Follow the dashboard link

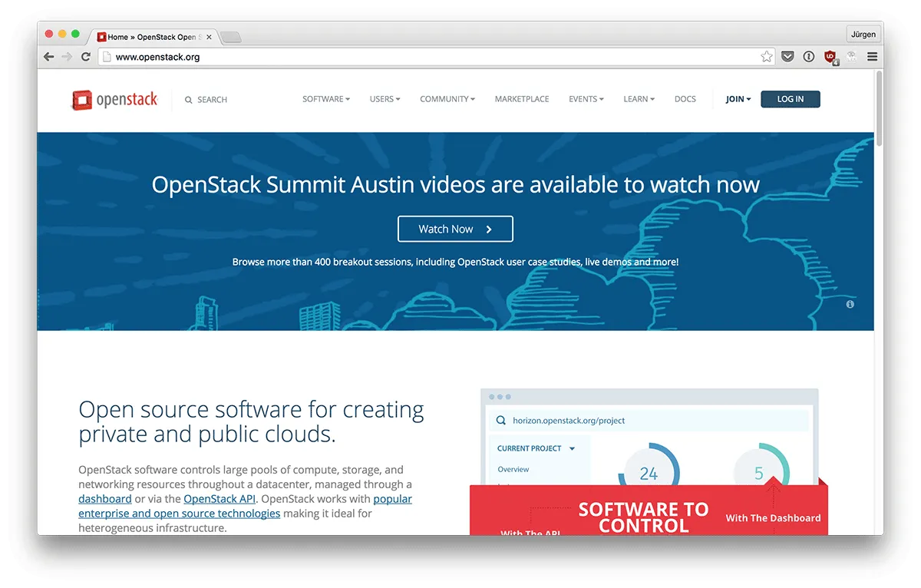click(x=105, y=499)
